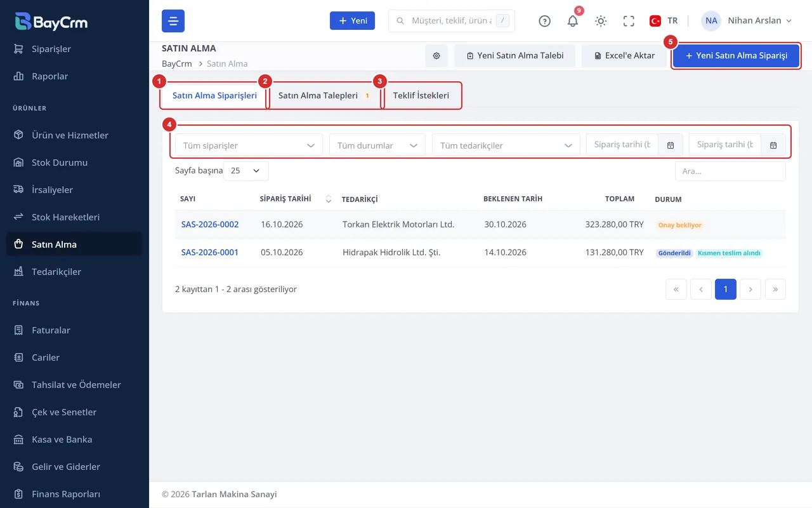Go to previous page arrow

pos(701,289)
